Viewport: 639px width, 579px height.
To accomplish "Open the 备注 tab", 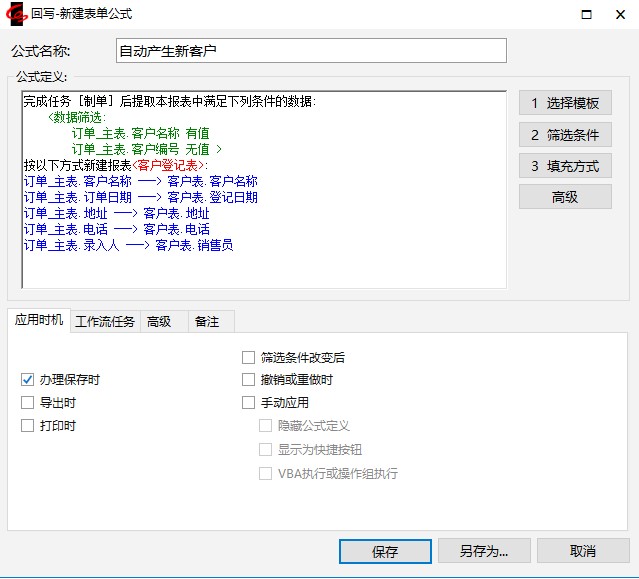I will [207, 322].
